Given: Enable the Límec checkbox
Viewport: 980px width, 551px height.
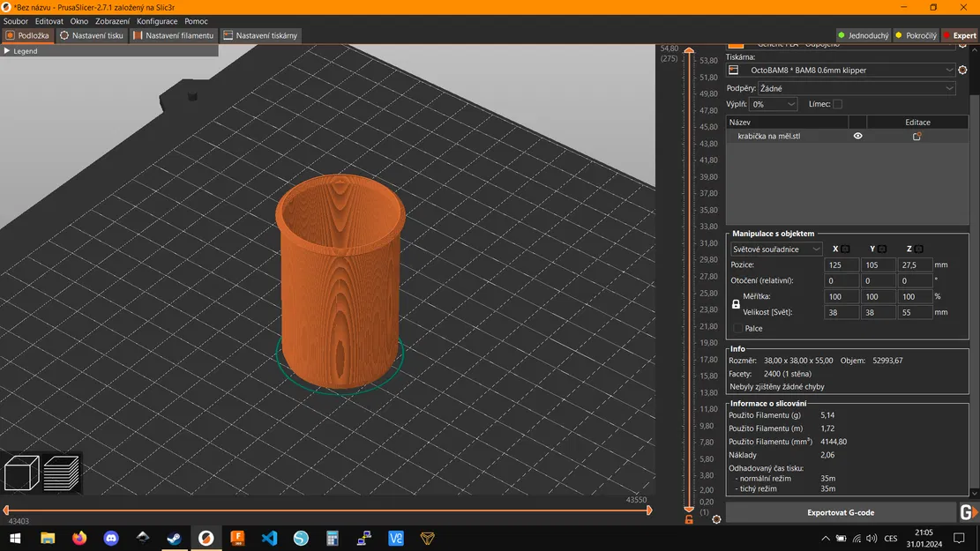Looking at the screenshot, I should (837, 104).
